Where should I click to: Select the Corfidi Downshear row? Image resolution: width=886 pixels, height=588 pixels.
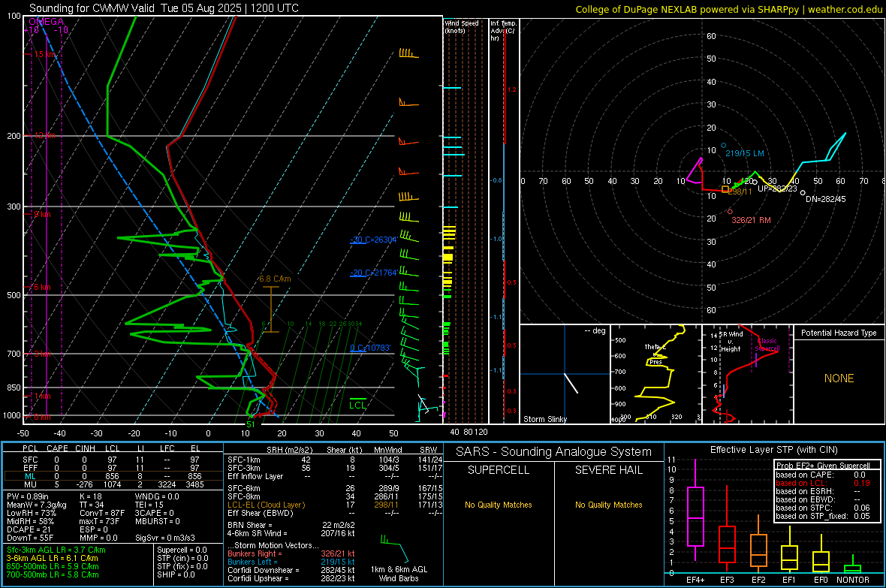pos(291,570)
